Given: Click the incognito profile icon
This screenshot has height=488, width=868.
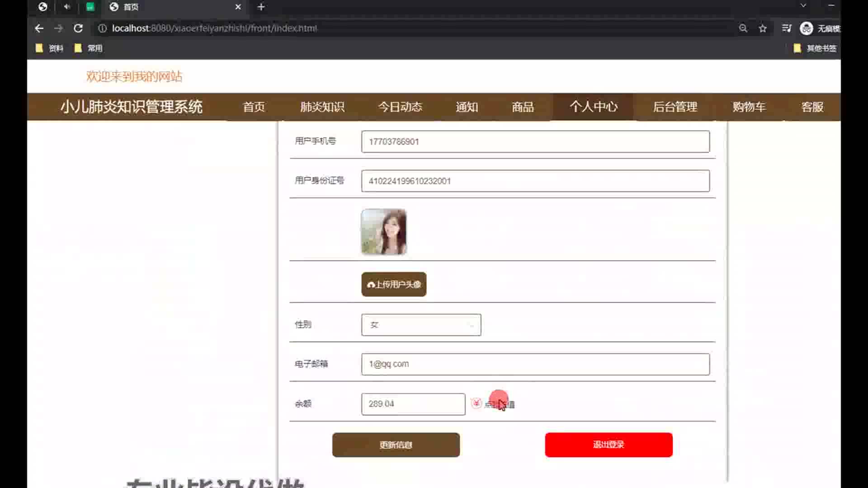Looking at the screenshot, I should (x=806, y=28).
